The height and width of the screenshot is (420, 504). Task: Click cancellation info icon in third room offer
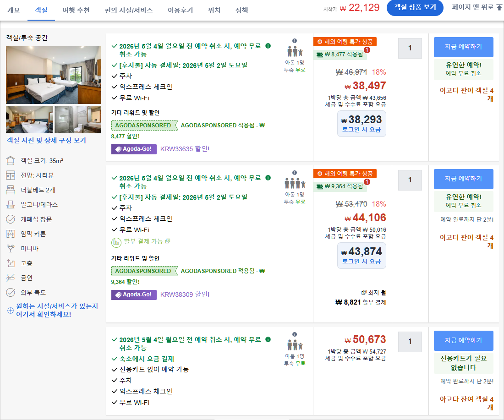pyautogui.click(x=268, y=339)
